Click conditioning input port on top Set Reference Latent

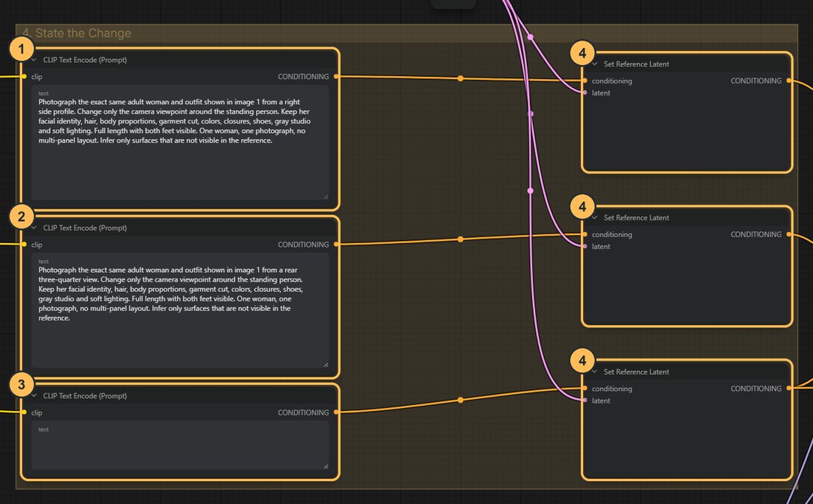click(585, 81)
